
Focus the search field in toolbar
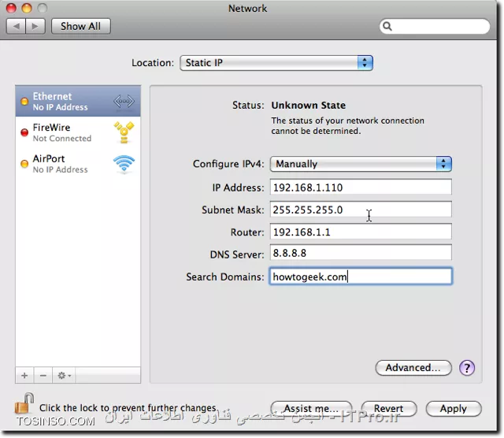435,26
